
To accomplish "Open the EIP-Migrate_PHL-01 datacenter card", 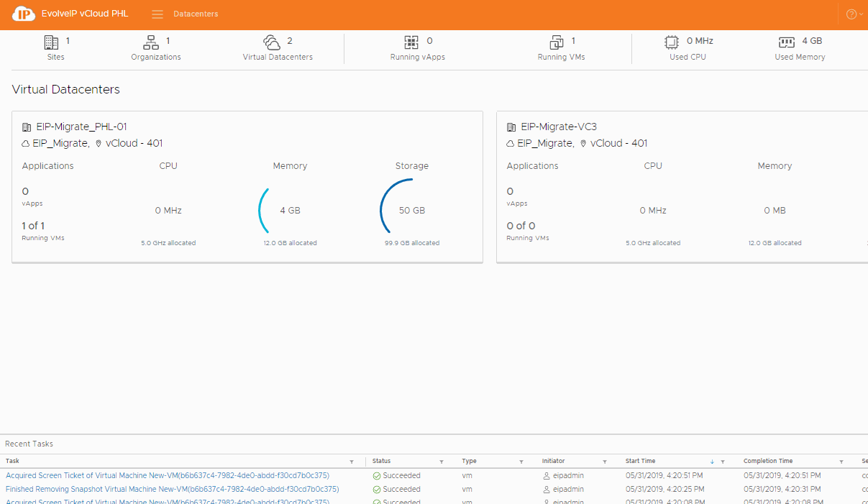I will point(81,127).
